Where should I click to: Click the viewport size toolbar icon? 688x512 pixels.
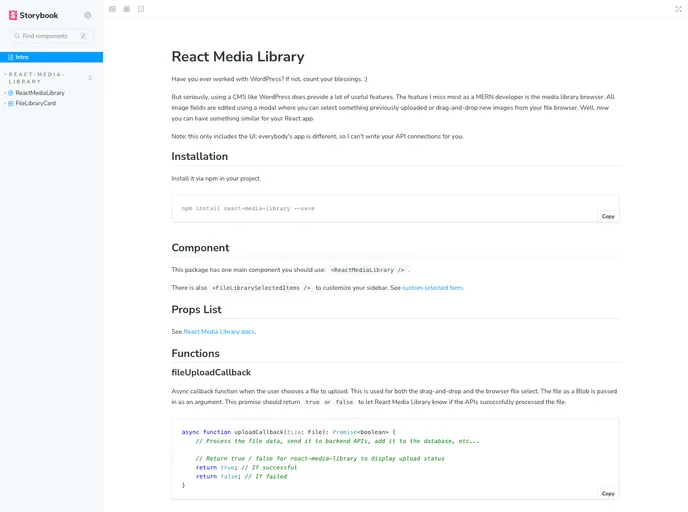[x=141, y=9]
